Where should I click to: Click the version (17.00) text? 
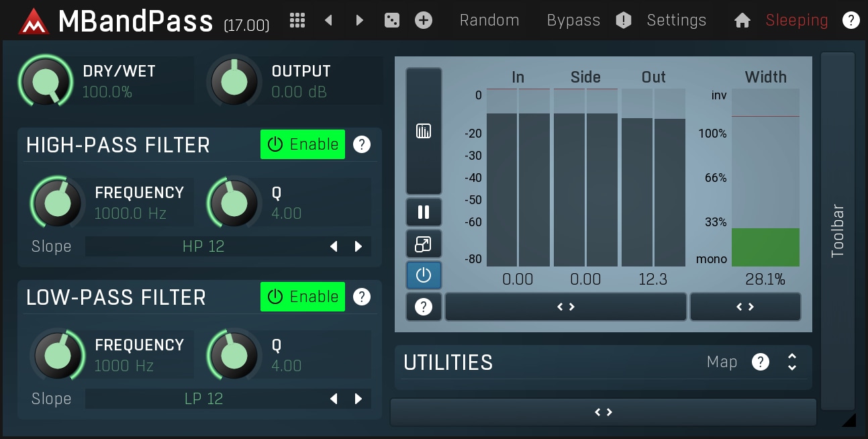246,26
